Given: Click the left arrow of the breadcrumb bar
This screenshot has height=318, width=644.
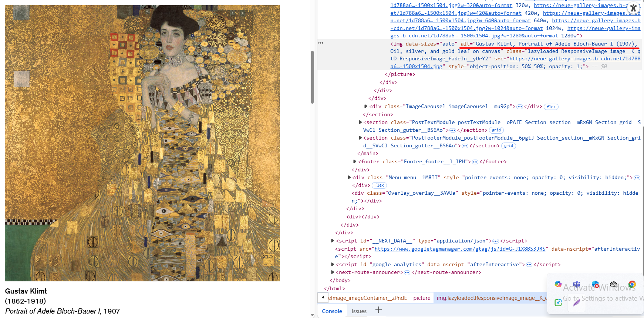Looking at the screenshot, I should coord(323,298).
